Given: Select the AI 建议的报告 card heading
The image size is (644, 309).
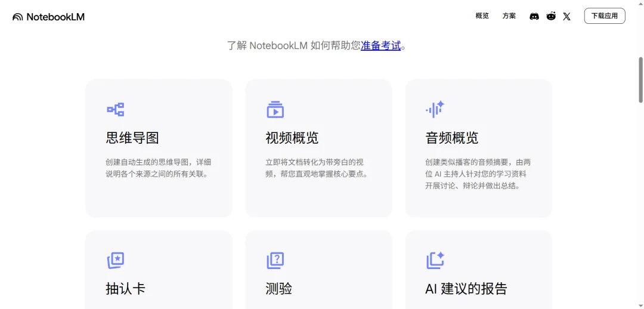Looking at the screenshot, I should [466, 289].
